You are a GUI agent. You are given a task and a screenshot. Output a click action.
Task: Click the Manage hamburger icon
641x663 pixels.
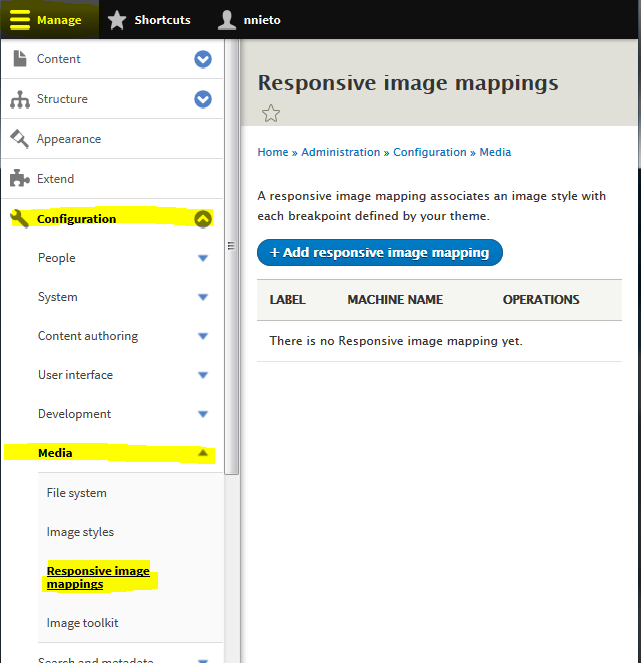[x=19, y=20]
